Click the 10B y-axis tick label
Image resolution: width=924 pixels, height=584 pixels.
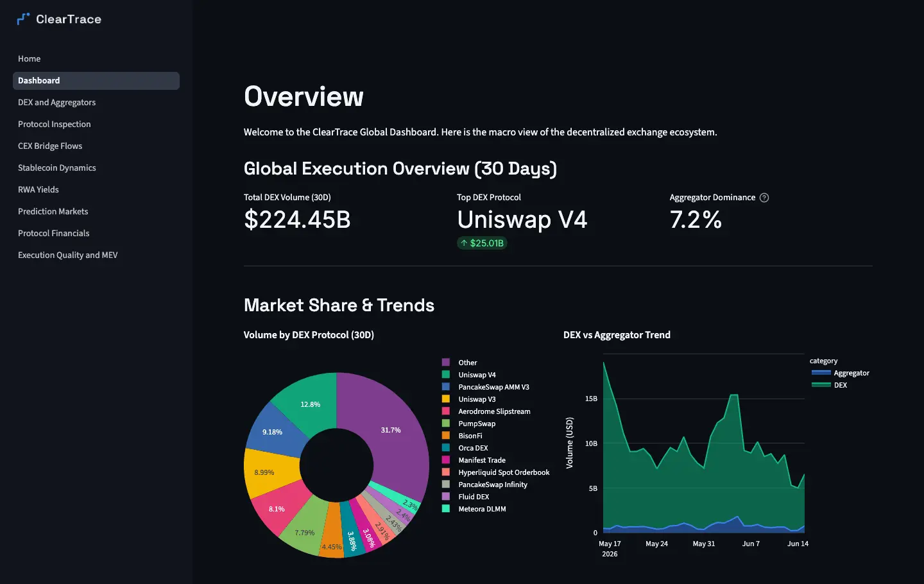point(591,443)
